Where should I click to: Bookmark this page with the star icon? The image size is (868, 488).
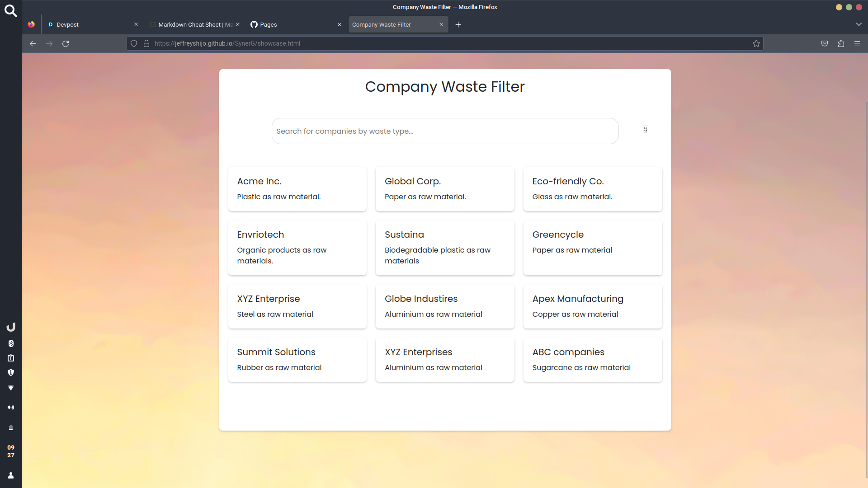756,43
